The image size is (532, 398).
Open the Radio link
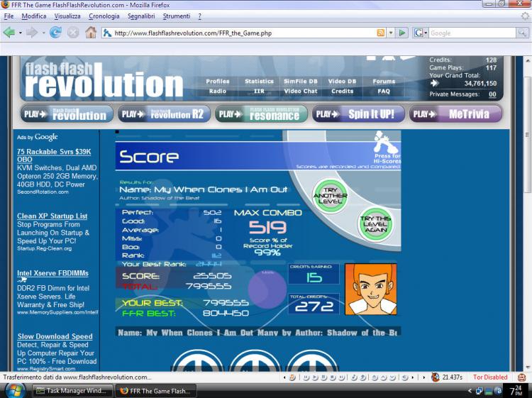[218, 92]
